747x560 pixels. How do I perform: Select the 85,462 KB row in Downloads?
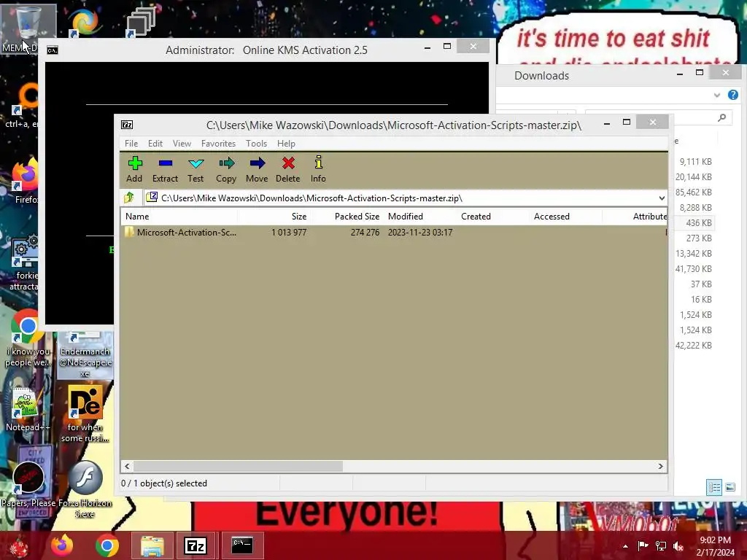click(694, 192)
